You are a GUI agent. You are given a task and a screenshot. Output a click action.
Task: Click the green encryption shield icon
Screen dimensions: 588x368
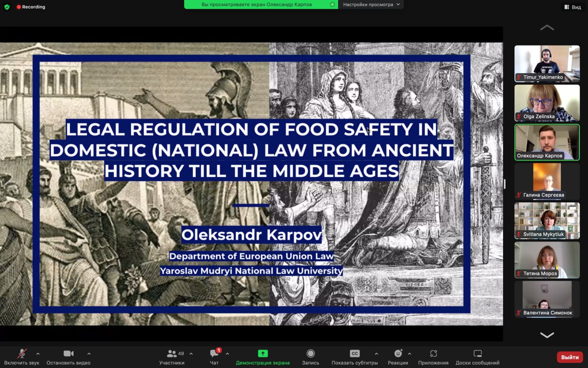pos(7,7)
